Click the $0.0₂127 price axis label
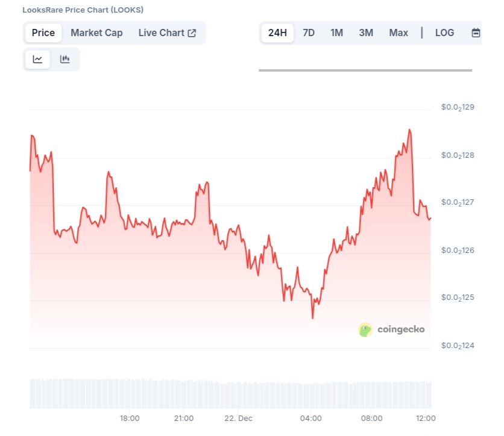 [458, 202]
